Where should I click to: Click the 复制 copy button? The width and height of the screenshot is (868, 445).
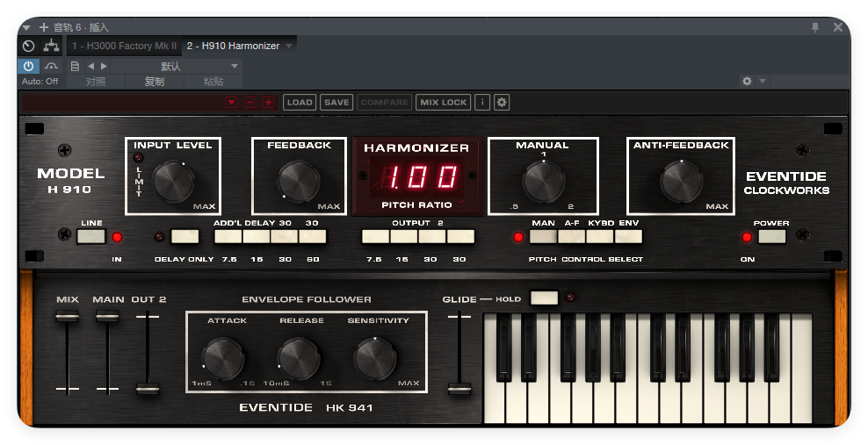155,82
